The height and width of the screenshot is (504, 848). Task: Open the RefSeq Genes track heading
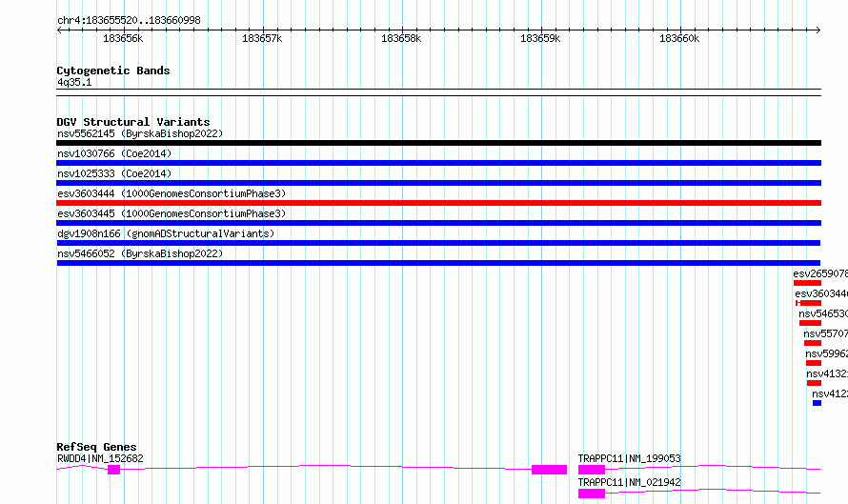[x=96, y=447]
